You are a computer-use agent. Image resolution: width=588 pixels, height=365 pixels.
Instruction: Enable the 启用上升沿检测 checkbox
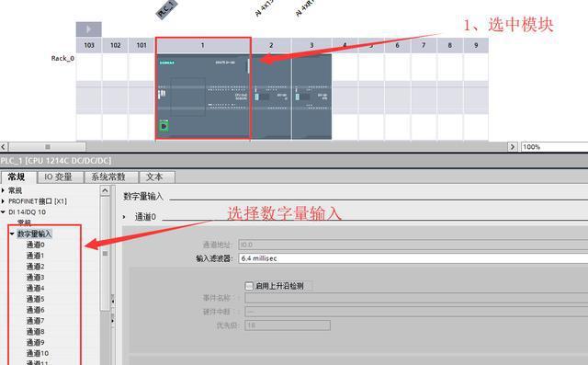[249, 286]
